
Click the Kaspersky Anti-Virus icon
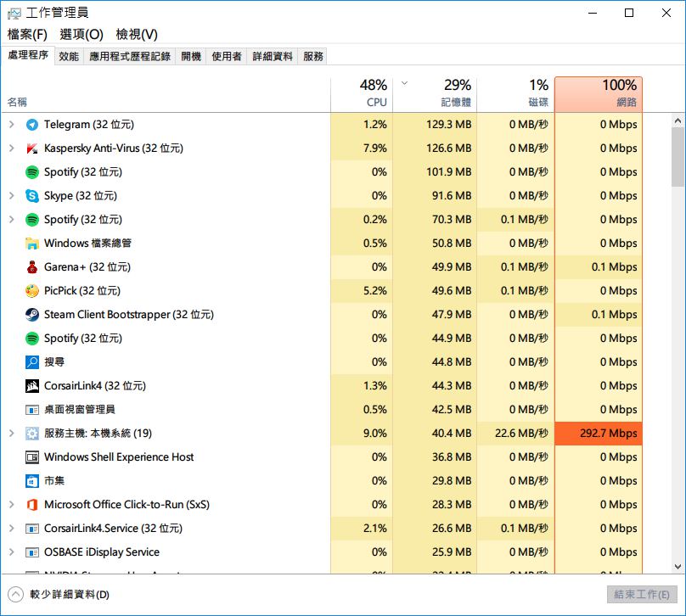click(x=32, y=148)
